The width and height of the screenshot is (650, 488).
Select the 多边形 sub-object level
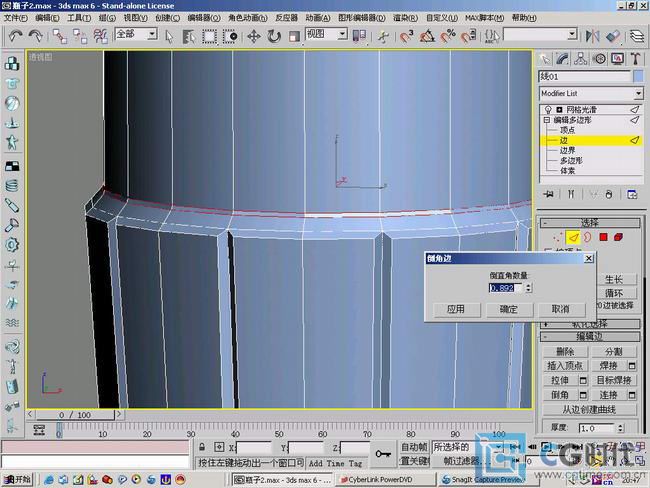pos(571,160)
